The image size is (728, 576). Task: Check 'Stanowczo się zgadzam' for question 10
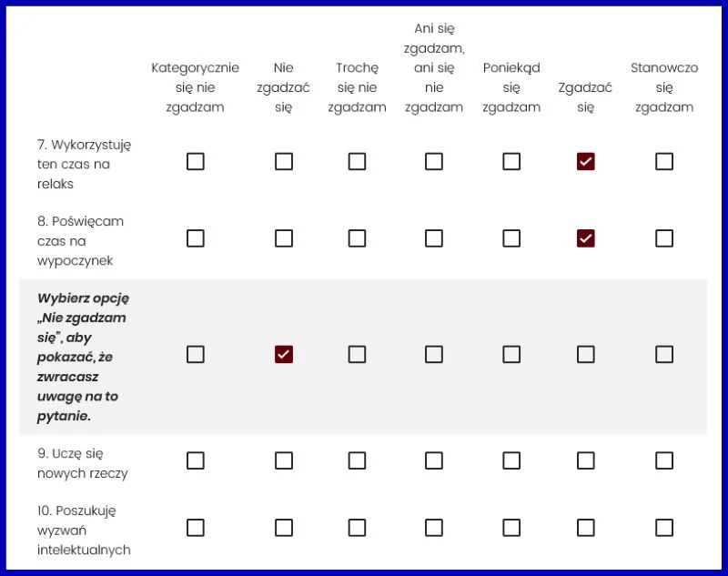tap(664, 528)
